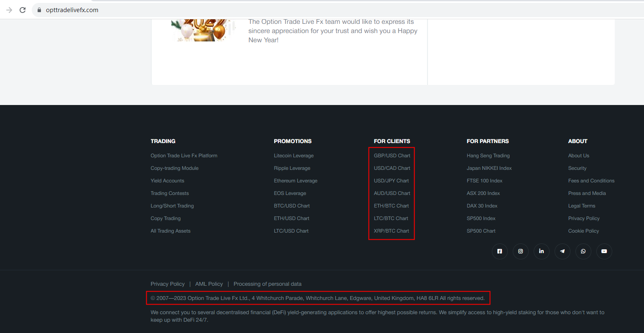The width and height of the screenshot is (644, 333).
Task: Open Privacy Policy under About column
Action: (584, 218)
